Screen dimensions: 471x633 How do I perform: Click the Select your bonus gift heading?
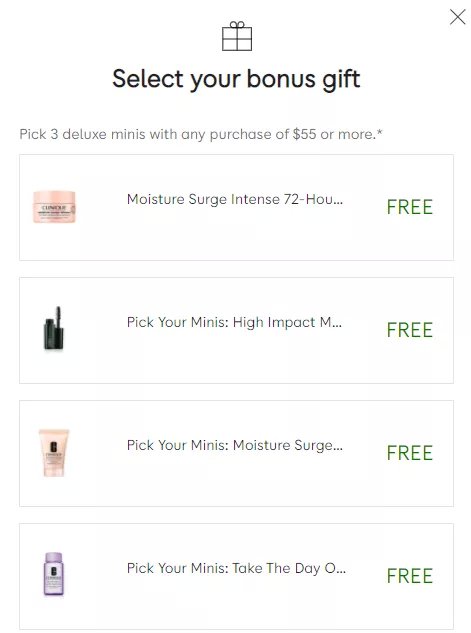tap(236, 79)
